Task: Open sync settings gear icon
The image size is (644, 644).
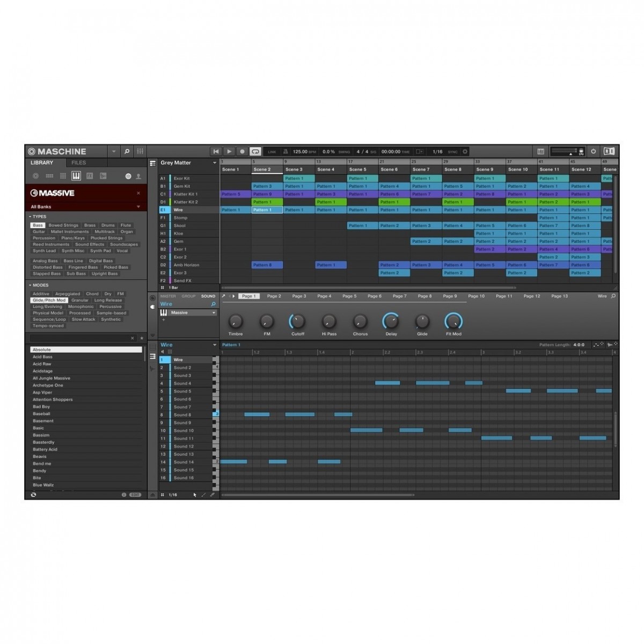Action: coord(465,152)
